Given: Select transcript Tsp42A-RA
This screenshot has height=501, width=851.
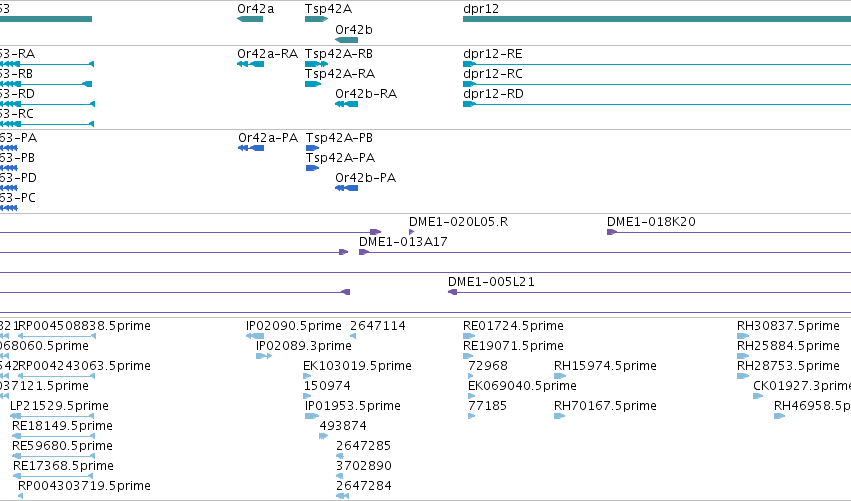Looking at the screenshot, I should point(313,84).
